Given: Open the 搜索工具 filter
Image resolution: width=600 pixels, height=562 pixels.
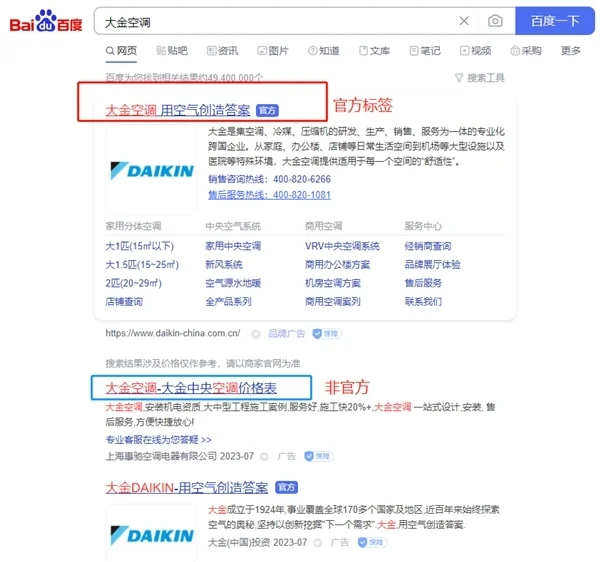Looking at the screenshot, I should click(479, 78).
